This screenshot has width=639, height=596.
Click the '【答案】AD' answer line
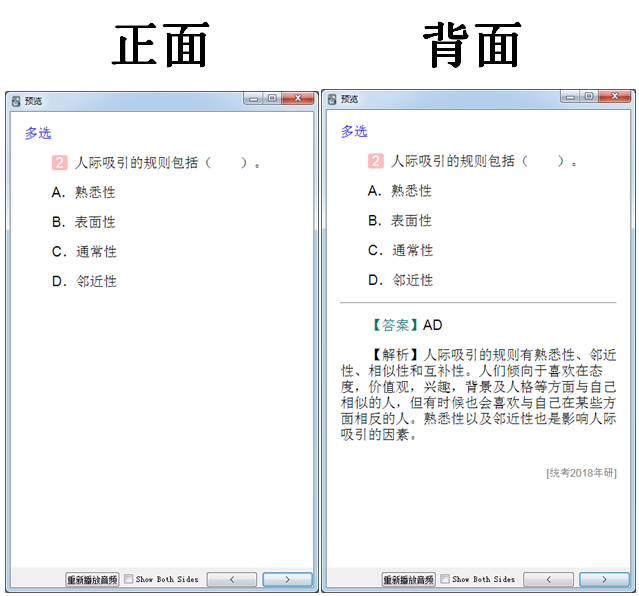tap(407, 325)
